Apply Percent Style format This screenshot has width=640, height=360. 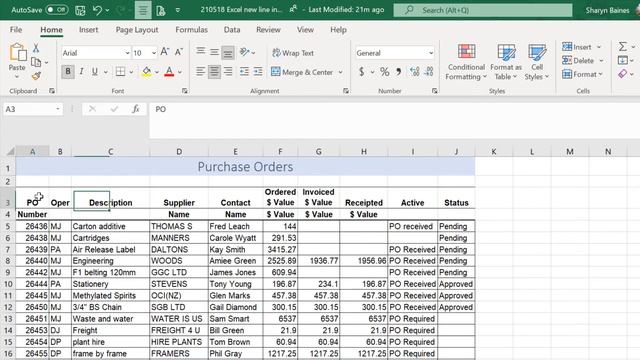pyautogui.click(x=384, y=72)
